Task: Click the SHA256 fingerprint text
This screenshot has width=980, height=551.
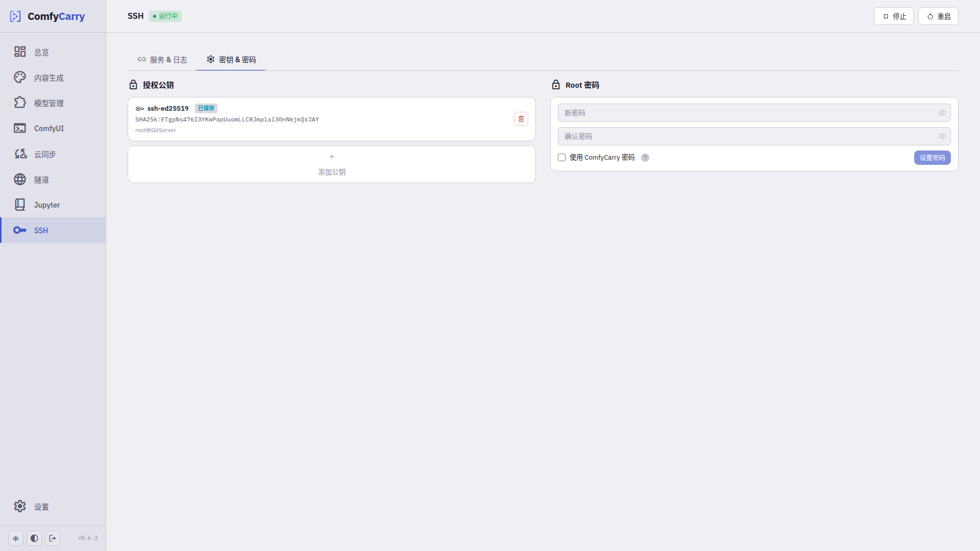Action: (x=227, y=119)
